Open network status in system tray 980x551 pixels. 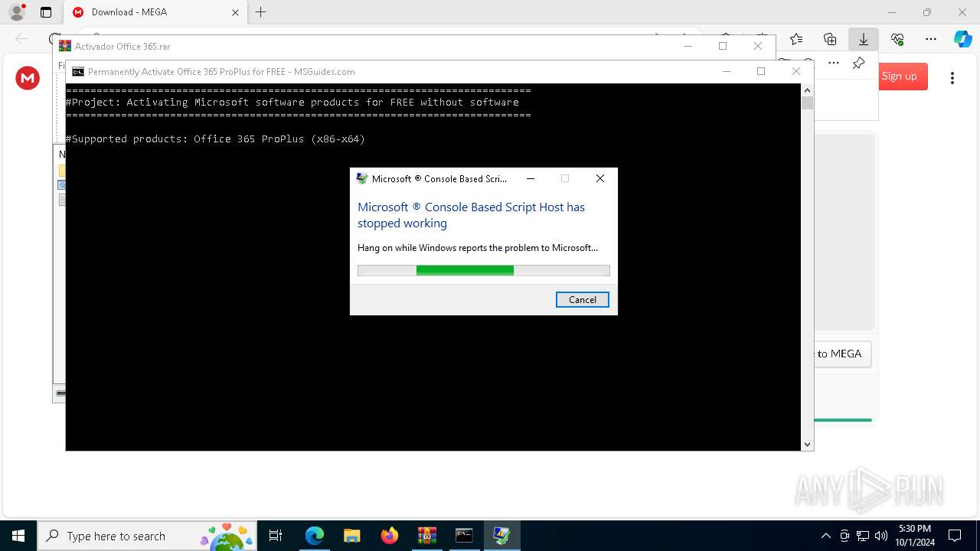[x=863, y=536]
